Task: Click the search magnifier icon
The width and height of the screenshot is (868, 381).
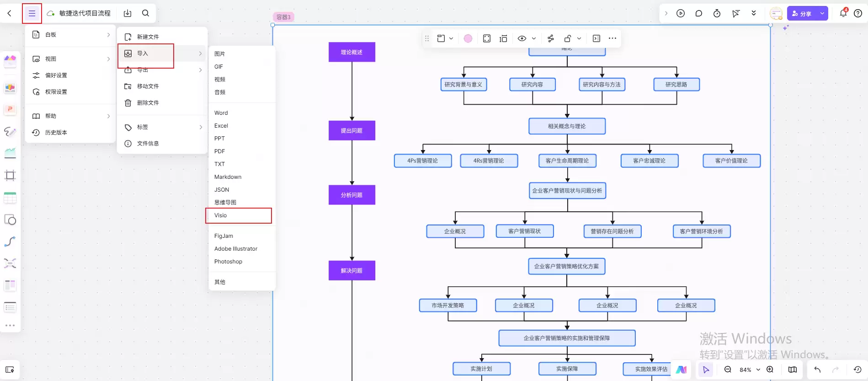Action: (145, 13)
